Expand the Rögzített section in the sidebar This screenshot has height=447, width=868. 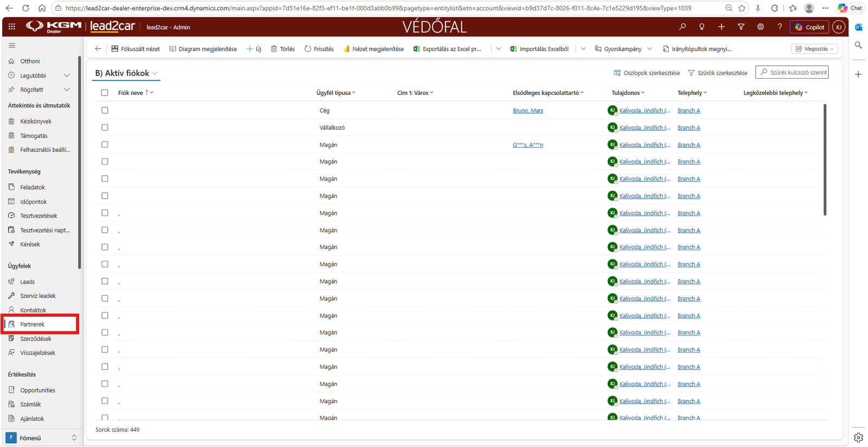(67, 90)
